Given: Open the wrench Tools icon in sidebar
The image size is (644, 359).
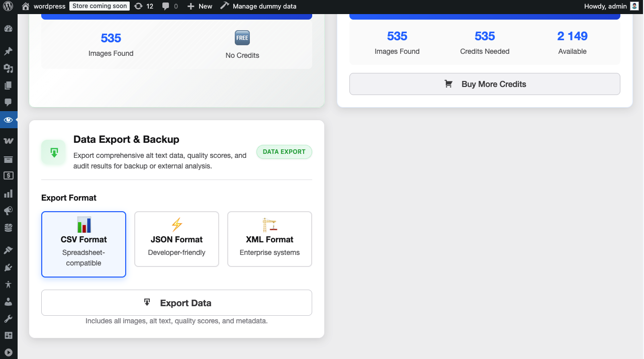Looking at the screenshot, I should click(8, 318).
